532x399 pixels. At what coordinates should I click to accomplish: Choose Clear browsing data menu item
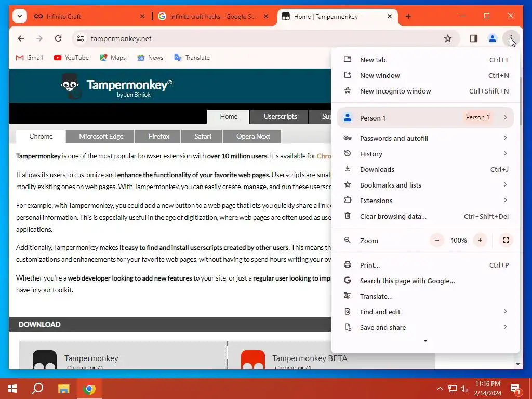(425, 217)
